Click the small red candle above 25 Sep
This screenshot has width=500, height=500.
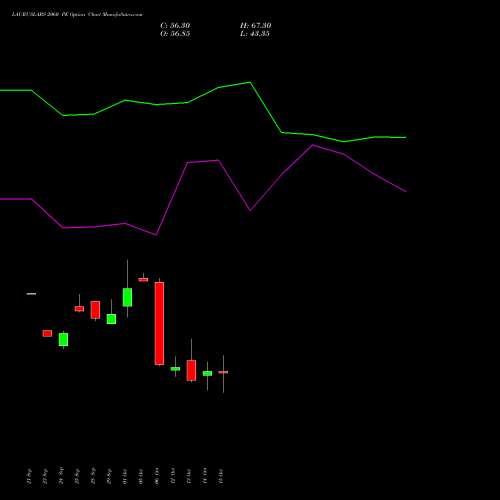pos(79,309)
